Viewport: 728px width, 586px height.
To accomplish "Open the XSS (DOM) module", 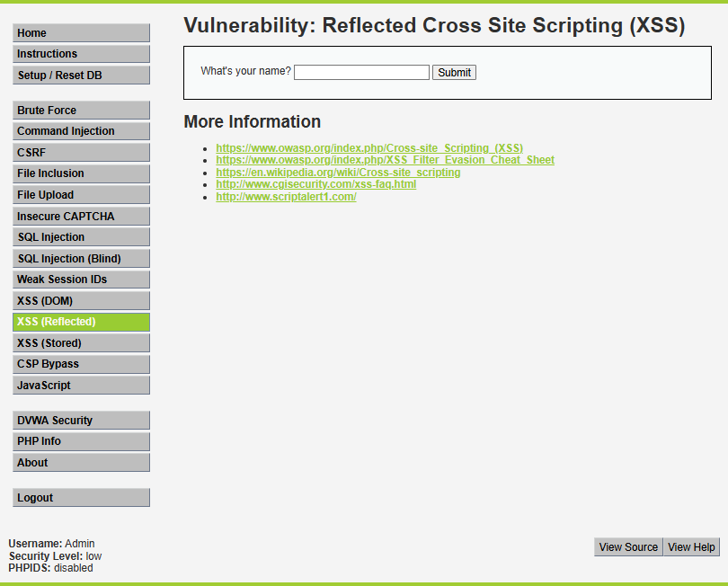I will (x=81, y=301).
